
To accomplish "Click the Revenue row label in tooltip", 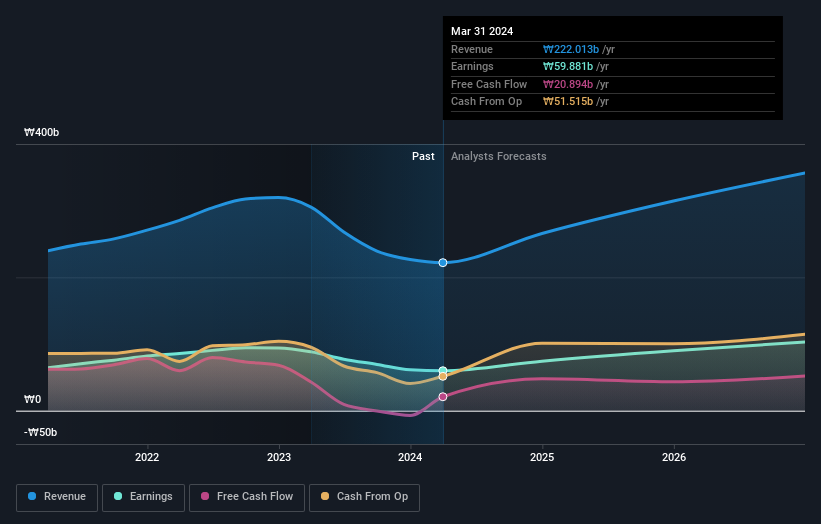I will point(472,49).
